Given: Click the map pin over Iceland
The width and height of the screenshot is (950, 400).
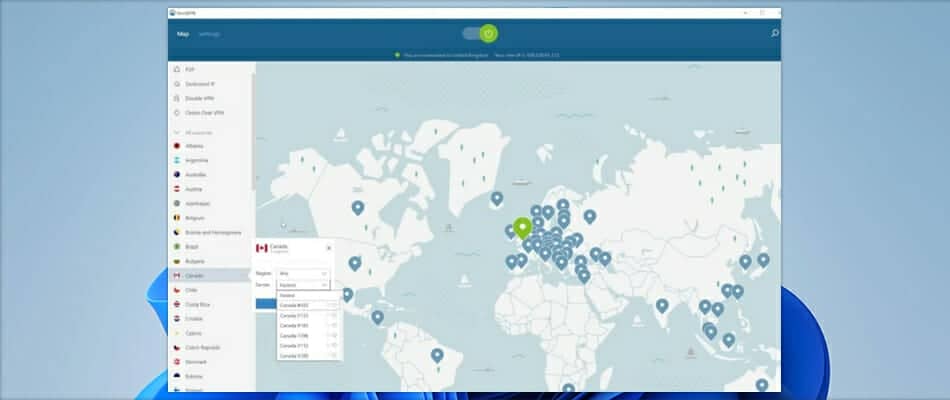Looking at the screenshot, I should tap(497, 199).
